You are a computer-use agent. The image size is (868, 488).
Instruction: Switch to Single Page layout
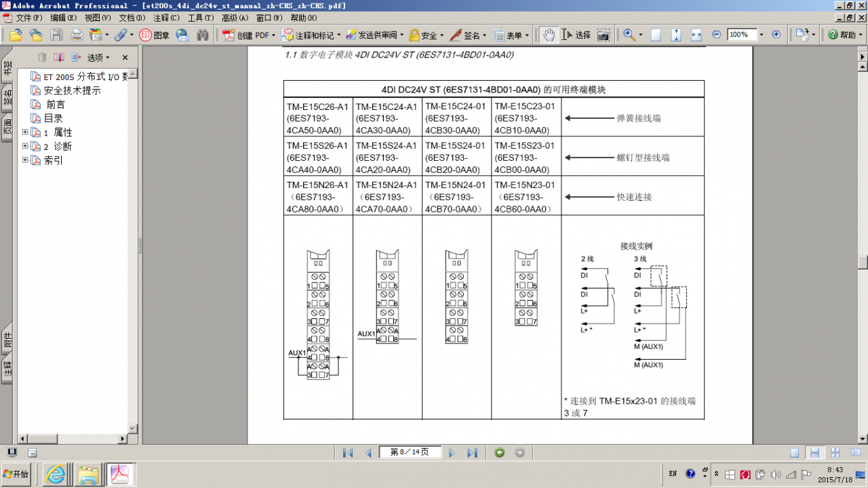pyautogui.click(x=795, y=453)
